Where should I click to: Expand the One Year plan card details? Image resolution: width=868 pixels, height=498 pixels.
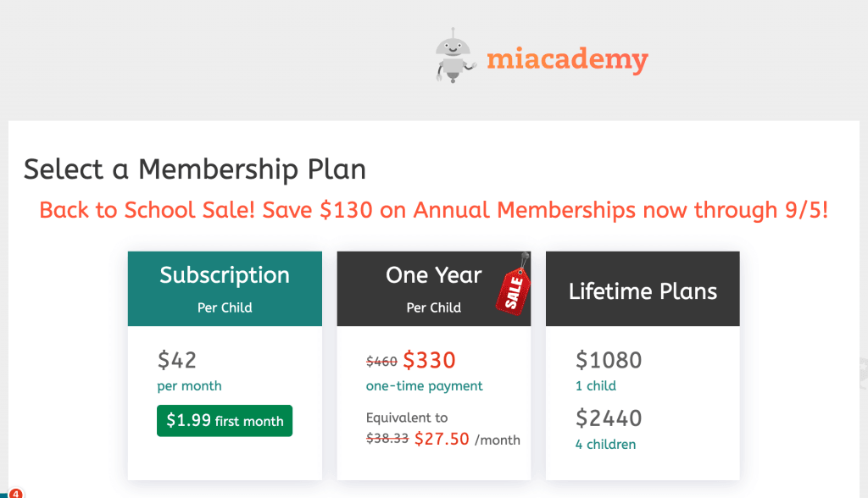coord(433,398)
